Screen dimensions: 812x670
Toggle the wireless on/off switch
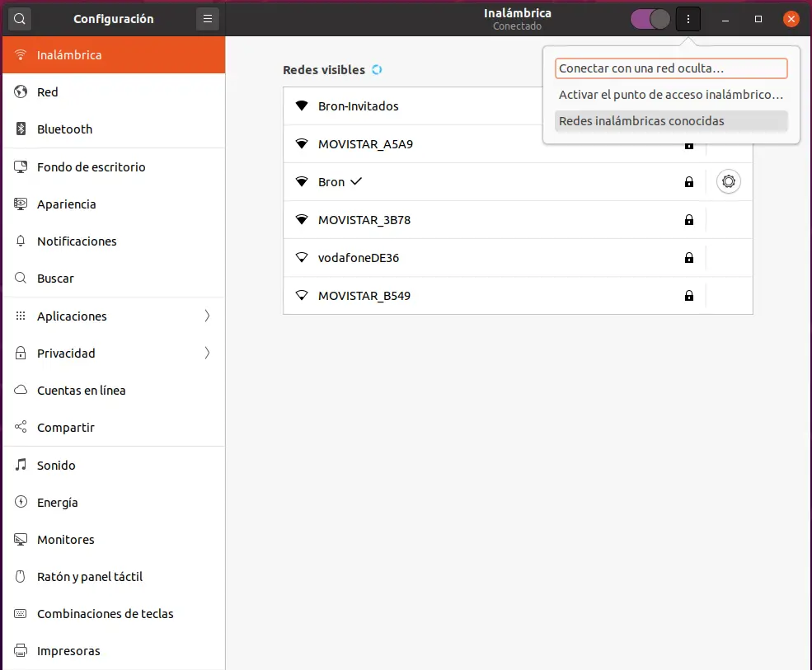tap(650, 19)
